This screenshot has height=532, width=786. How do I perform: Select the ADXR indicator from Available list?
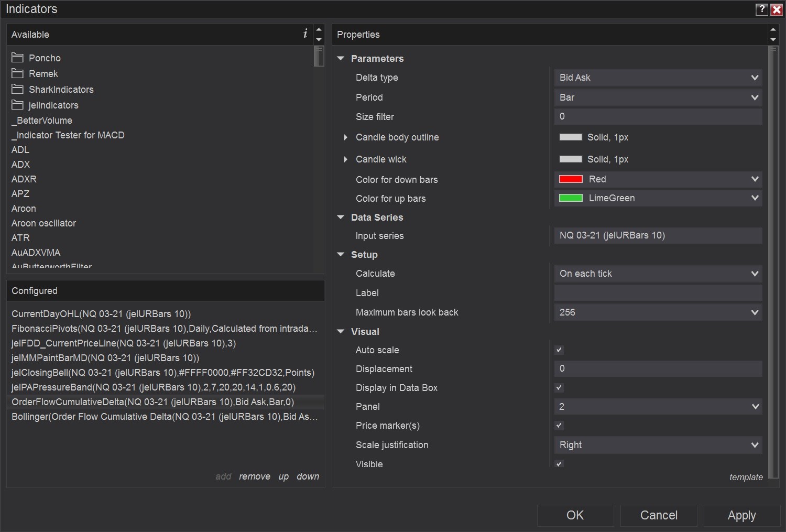tap(24, 179)
